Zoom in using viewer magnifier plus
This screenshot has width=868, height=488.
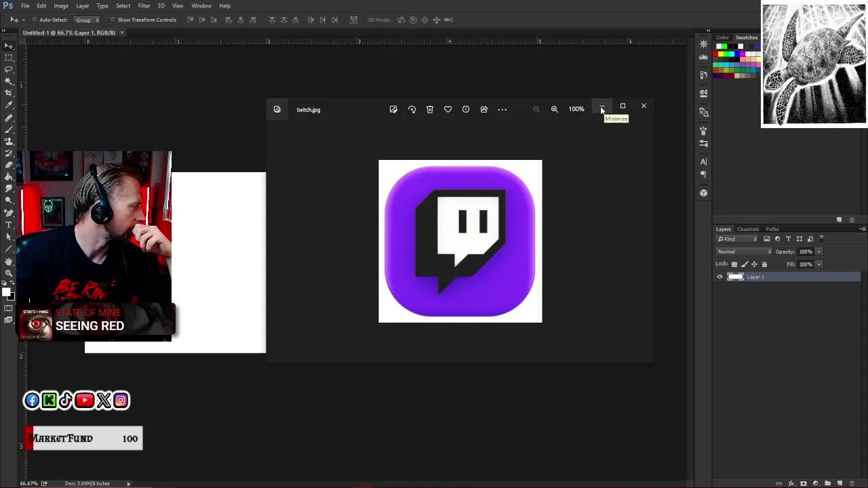tap(555, 109)
